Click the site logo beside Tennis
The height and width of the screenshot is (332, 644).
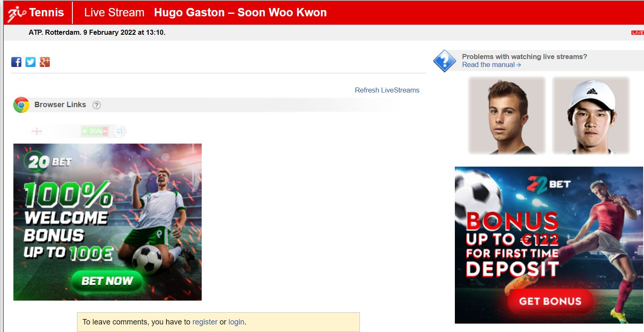pyautogui.click(x=17, y=13)
